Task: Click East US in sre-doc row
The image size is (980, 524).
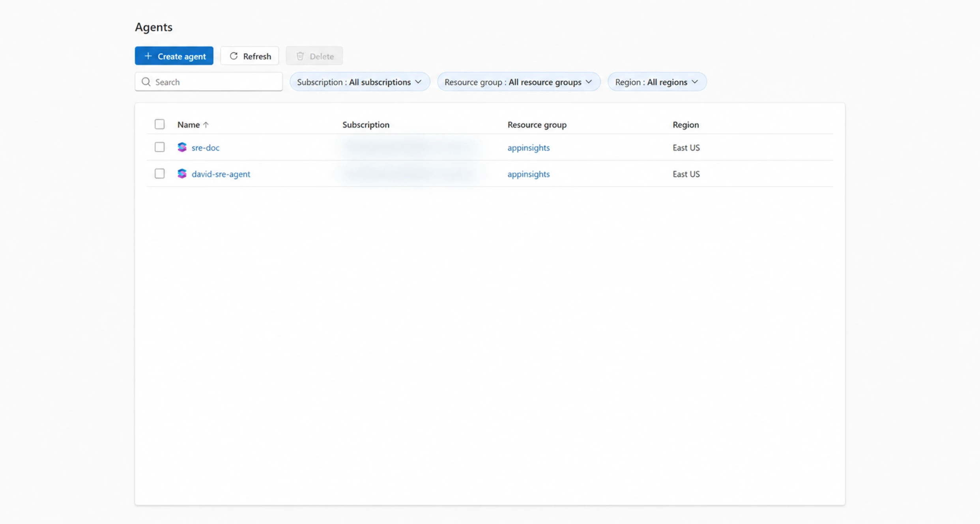Action: [686, 147]
